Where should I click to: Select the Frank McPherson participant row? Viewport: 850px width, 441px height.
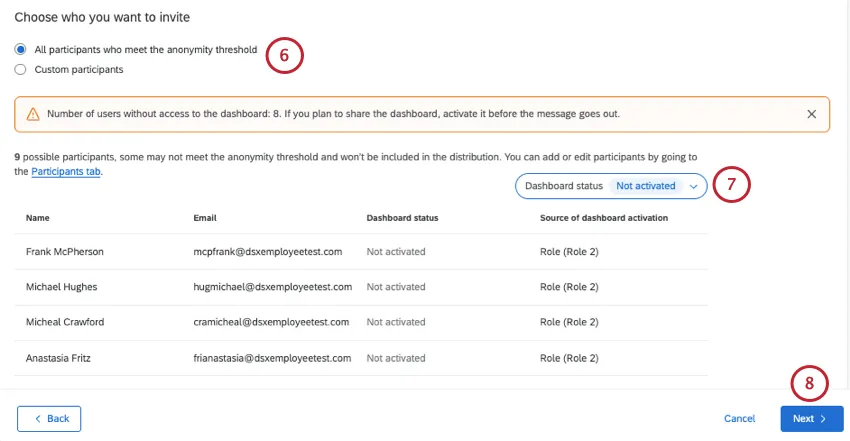pos(65,252)
